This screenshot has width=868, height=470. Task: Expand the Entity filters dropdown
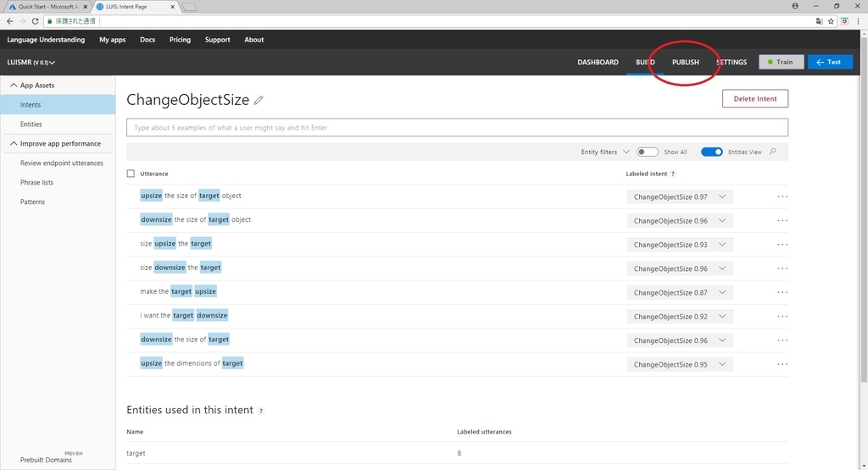point(605,152)
